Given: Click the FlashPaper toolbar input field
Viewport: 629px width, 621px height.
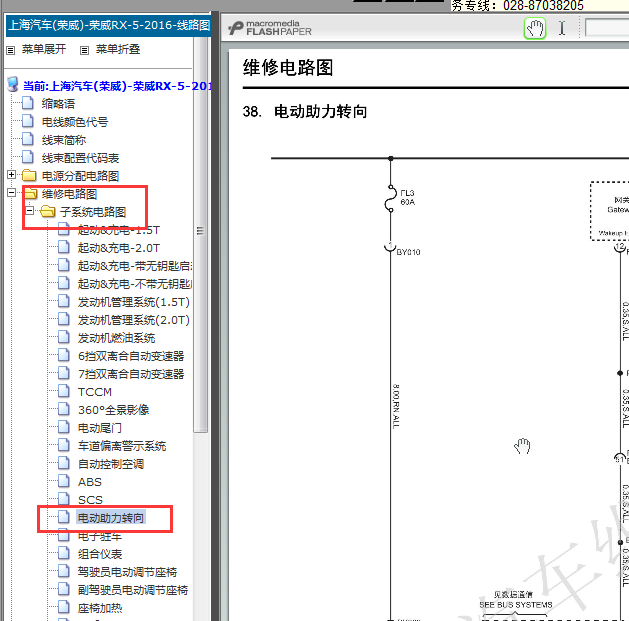Looking at the screenshot, I should (607, 28).
